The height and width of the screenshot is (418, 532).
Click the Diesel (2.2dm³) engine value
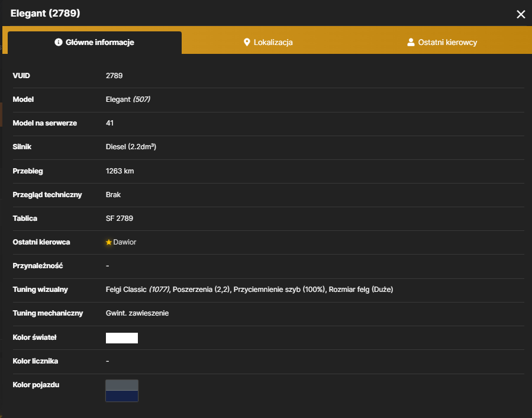point(131,147)
